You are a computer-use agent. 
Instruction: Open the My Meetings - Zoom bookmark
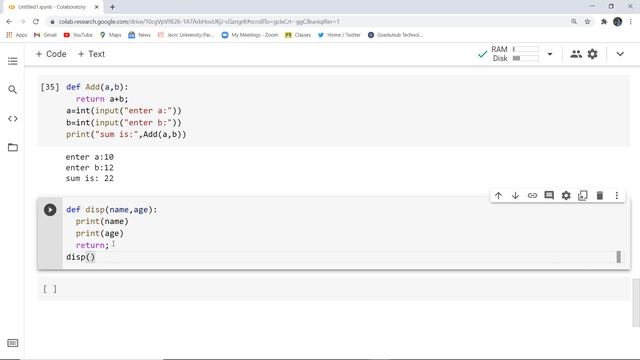click(250, 35)
